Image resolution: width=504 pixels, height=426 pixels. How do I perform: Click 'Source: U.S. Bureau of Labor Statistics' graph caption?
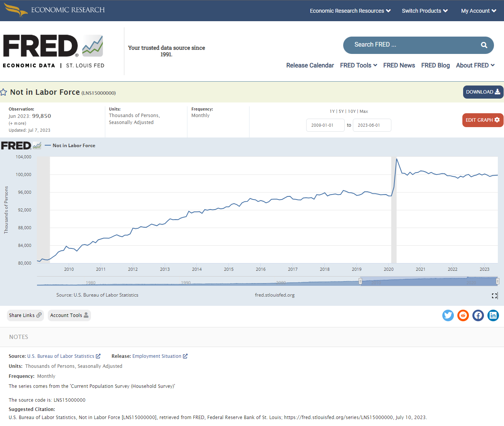coord(97,295)
